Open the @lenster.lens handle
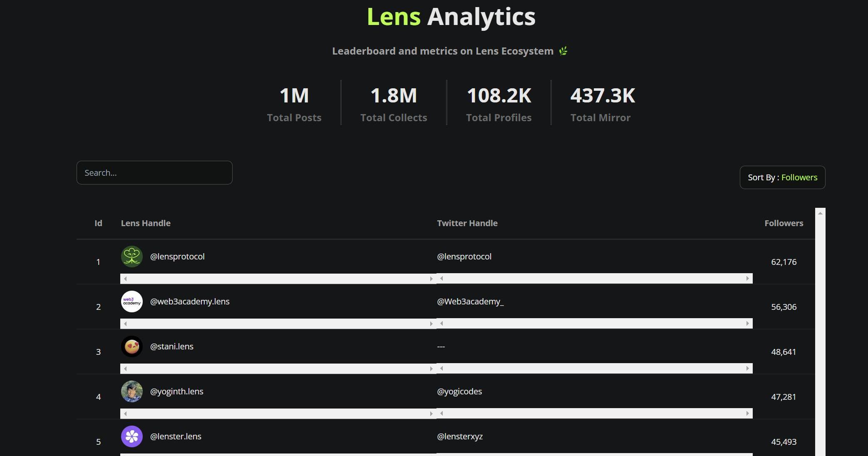 point(176,436)
